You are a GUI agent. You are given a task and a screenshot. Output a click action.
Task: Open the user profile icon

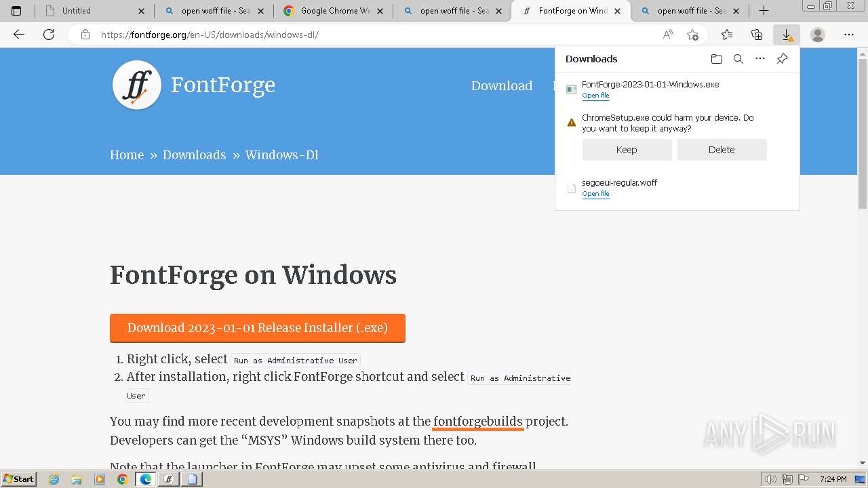click(x=818, y=35)
